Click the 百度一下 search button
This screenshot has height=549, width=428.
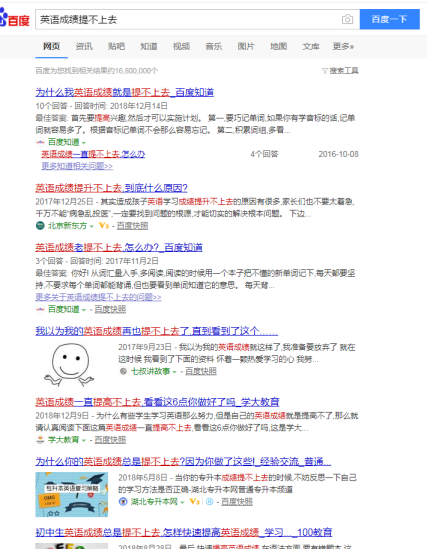pyautogui.click(x=389, y=19)
